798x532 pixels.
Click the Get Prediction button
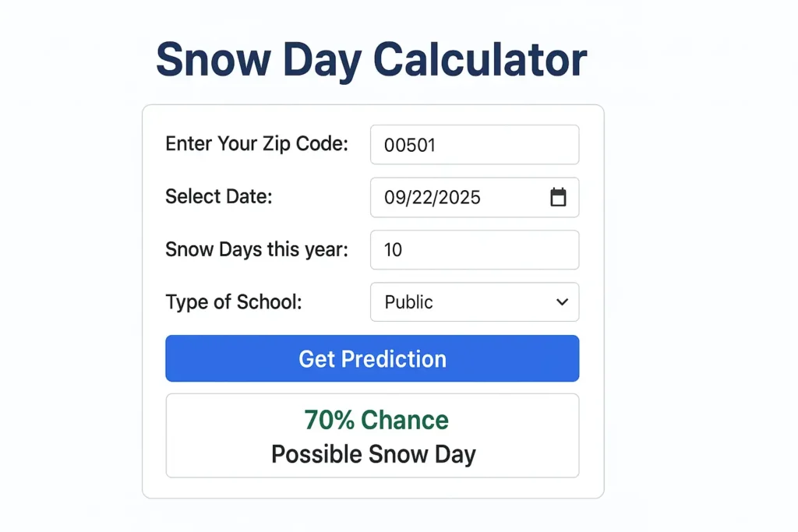pos(372,358)
